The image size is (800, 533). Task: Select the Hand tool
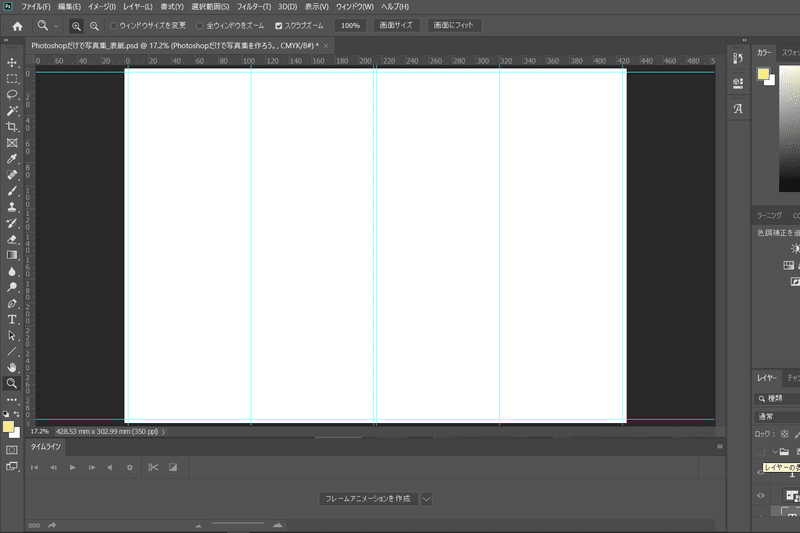coord(12,367)
